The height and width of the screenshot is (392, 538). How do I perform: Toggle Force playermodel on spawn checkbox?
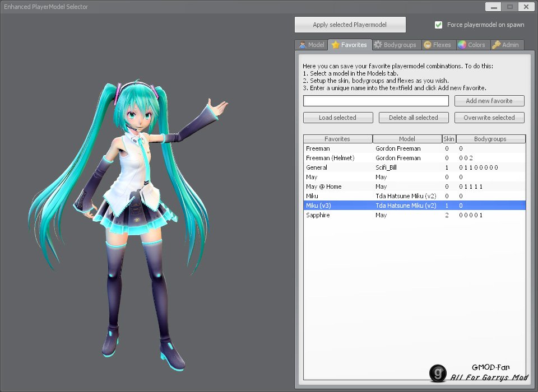438,25
